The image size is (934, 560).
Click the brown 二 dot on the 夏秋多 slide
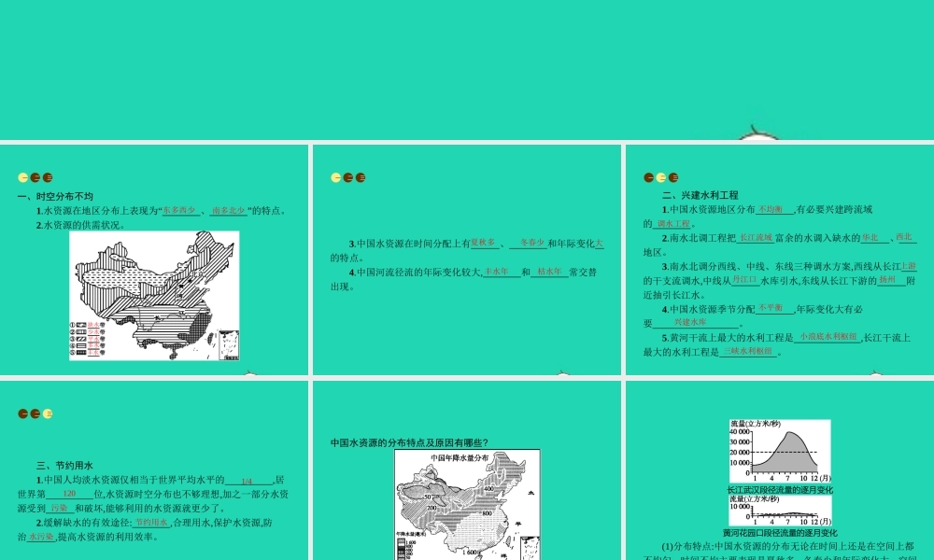(x=347, y=177)
